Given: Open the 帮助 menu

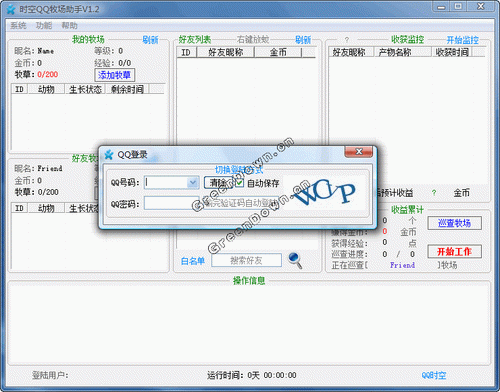Looking at the screenshot, I should (69, 25).
